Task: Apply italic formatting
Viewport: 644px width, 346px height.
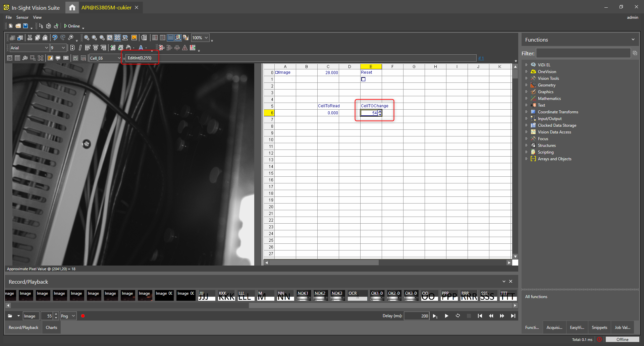Action: (80, 48)
